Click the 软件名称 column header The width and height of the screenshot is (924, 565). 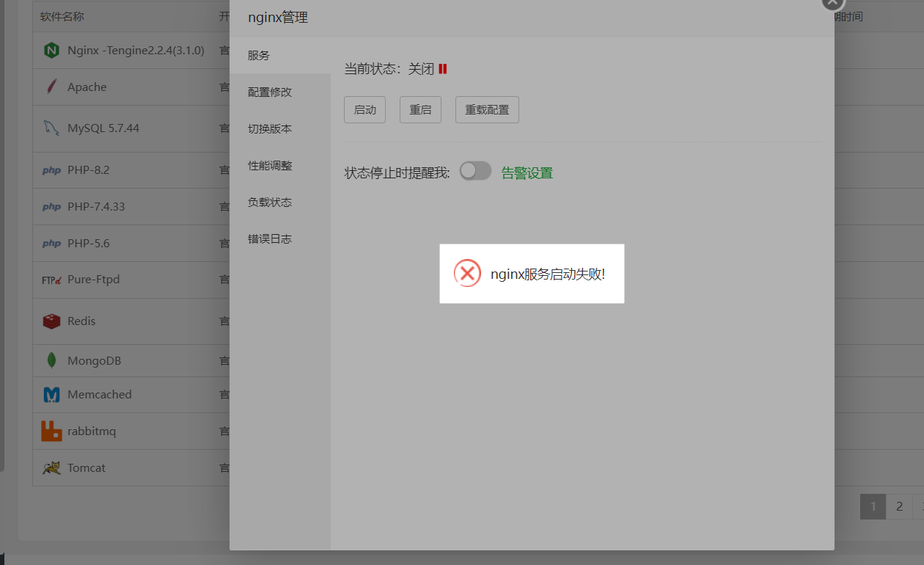pyautogui.click(x=62, y=16)
